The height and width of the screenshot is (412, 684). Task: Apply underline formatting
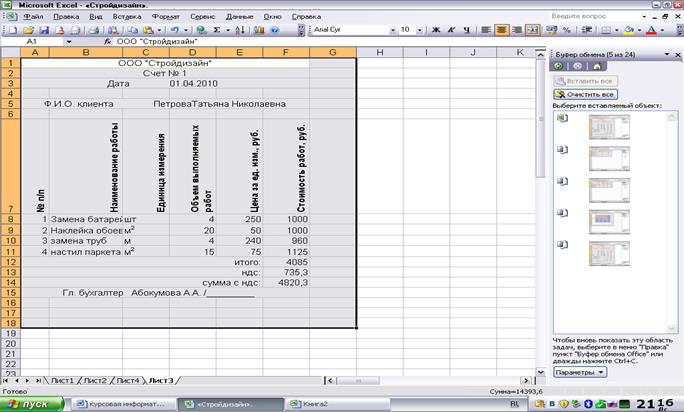468,31
